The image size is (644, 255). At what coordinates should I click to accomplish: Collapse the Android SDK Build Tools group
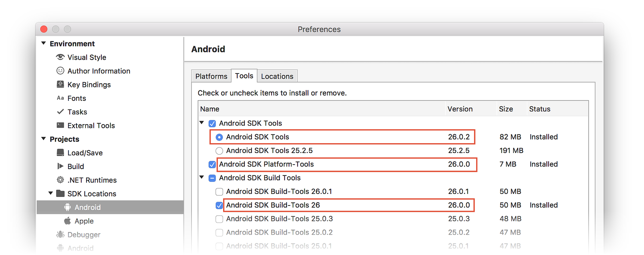coord(202,177)
